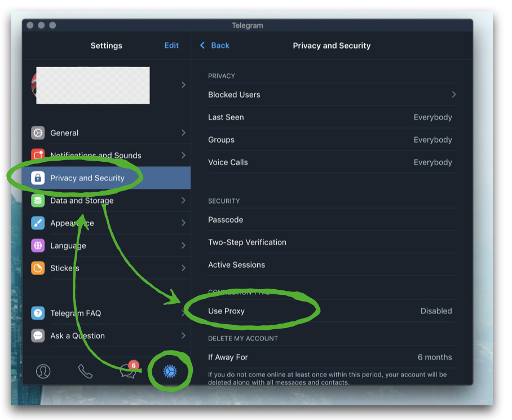Open Notifications and Sounds settings
The height and width of the screenshot is (420, 512).
coord(96,156)
